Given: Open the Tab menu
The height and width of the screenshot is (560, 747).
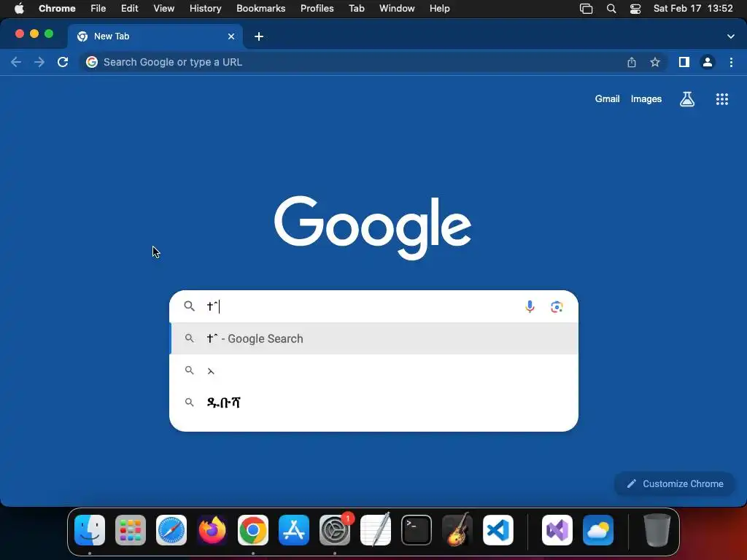Looking at the screenshot, I should point(356,9).
